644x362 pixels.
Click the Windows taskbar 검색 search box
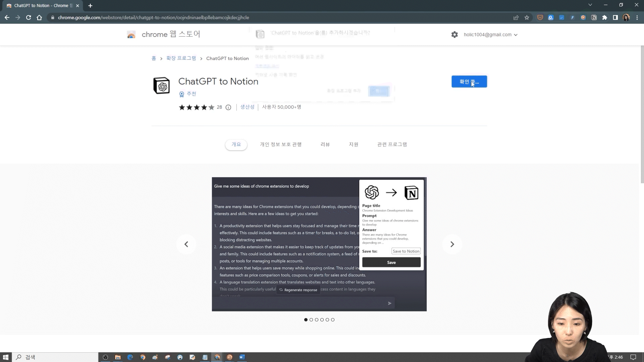click(55, 357)
